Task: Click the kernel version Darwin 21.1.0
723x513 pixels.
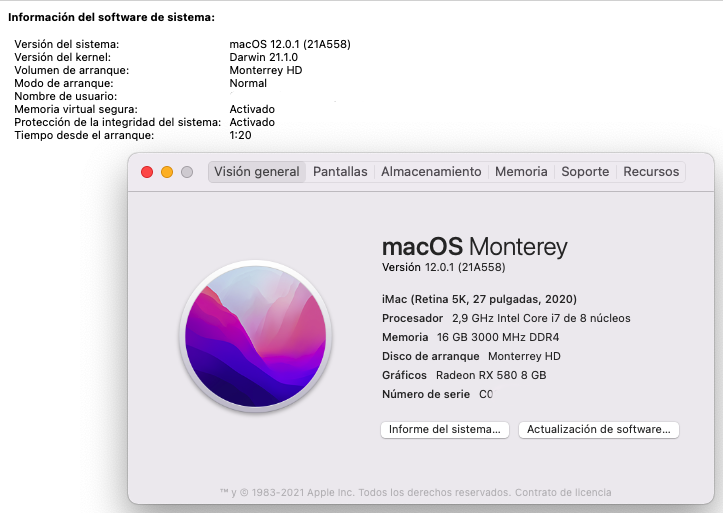Action: coord(264,57)
